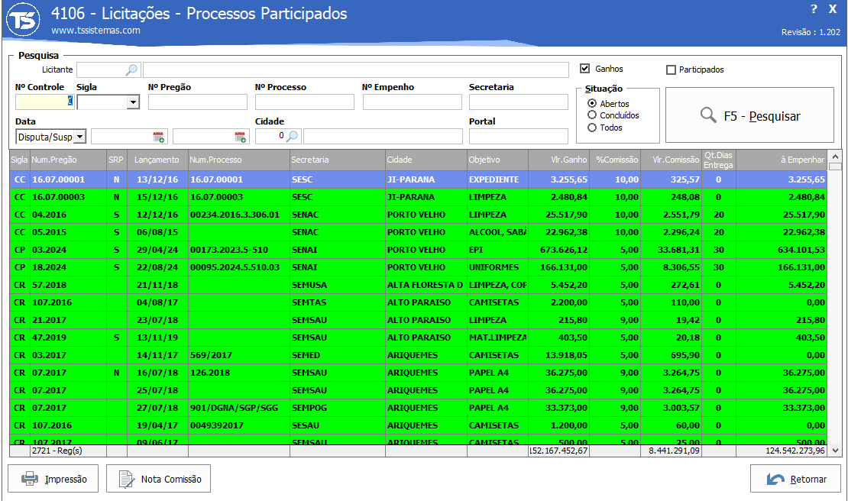
Task: Sort by the Secretaria column header
Action: pos(338,160)
